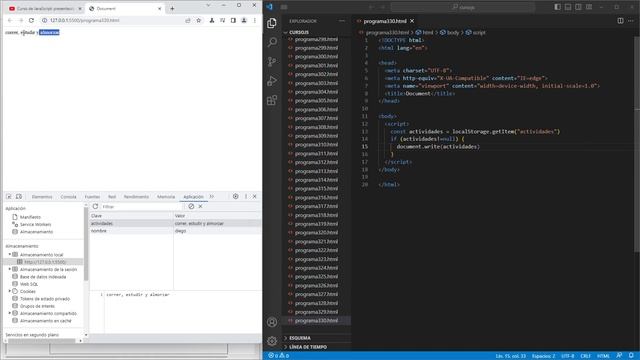The height and width of the screenshot is (360, 640).
Task: Collapse Almacenamiento local tree node
Action: click(x=10, y=254)
